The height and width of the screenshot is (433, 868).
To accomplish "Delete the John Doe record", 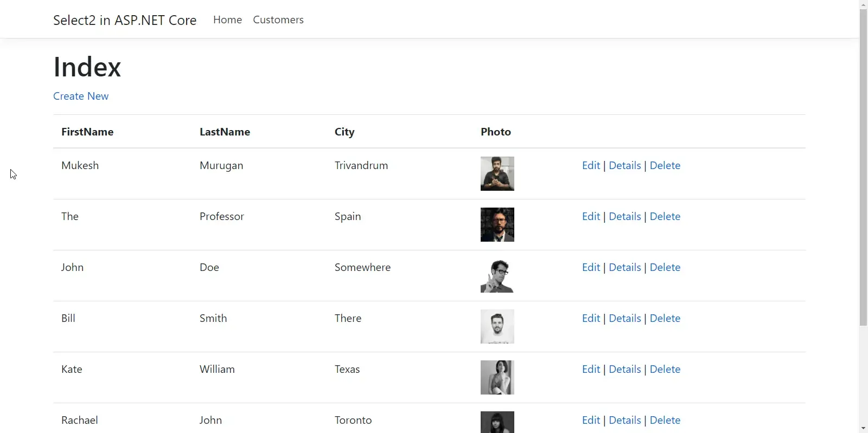I will pyautogui.click(x=665, y=267).
